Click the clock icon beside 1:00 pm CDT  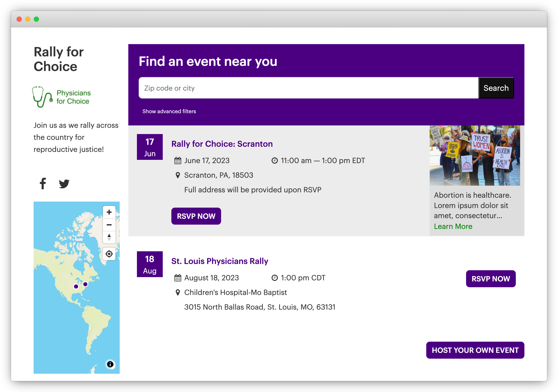click(274, 278)
